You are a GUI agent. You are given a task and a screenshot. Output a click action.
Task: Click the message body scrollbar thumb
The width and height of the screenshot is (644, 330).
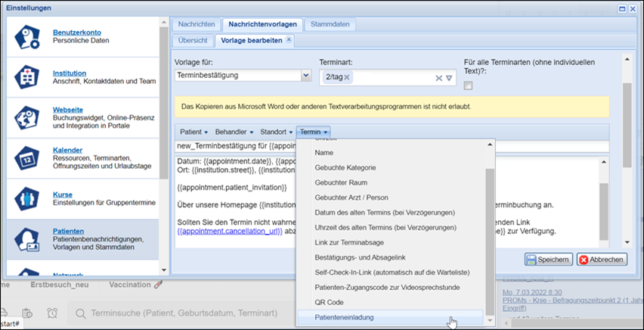[603, 211]
